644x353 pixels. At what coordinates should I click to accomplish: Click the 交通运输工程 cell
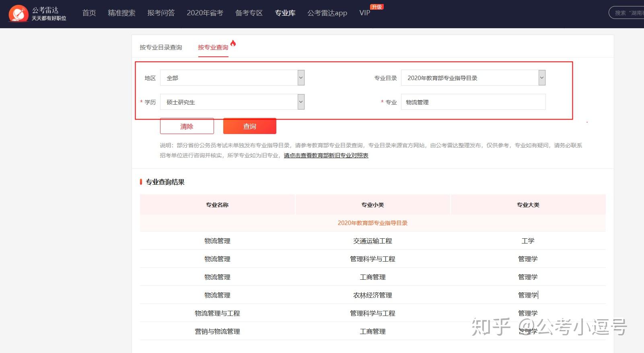coord(372,241)
